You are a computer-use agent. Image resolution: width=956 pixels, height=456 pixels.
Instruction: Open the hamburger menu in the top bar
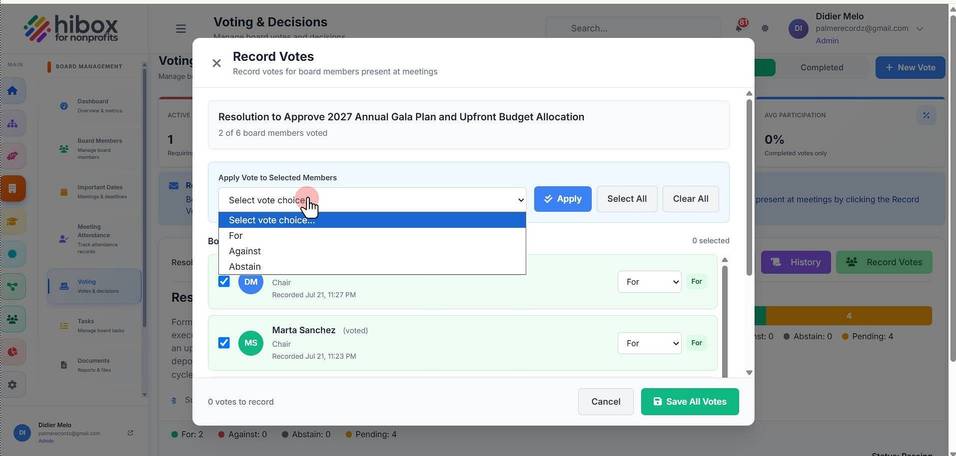point(181,29)
